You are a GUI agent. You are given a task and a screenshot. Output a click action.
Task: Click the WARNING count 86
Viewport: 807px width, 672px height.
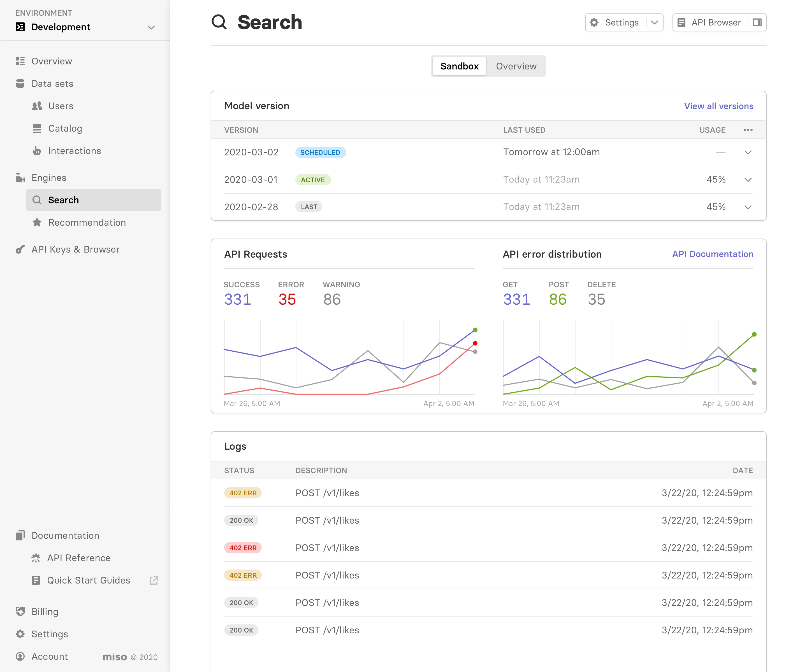pyautogui.click(x=332, y=299)
